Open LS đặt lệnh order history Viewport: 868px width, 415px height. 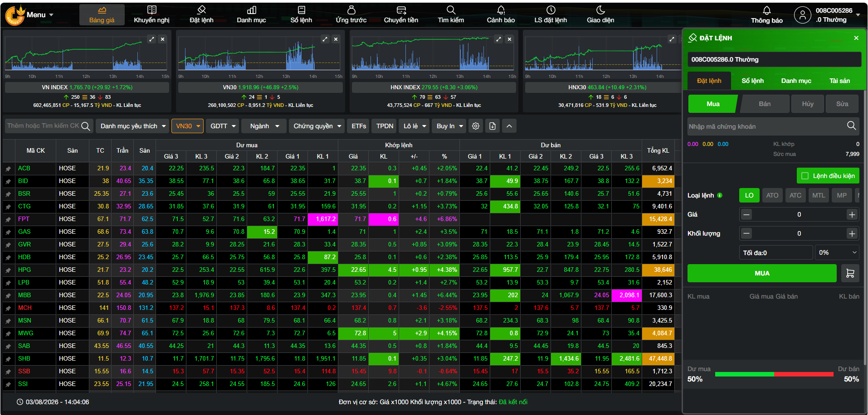[x=551, y=14]
